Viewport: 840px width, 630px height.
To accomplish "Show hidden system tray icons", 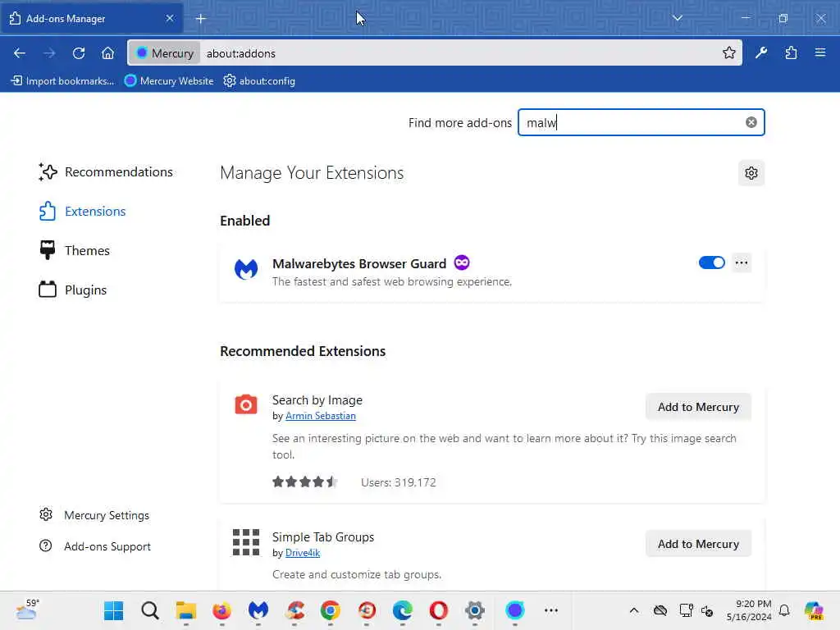I will click(x=634, y=610).
